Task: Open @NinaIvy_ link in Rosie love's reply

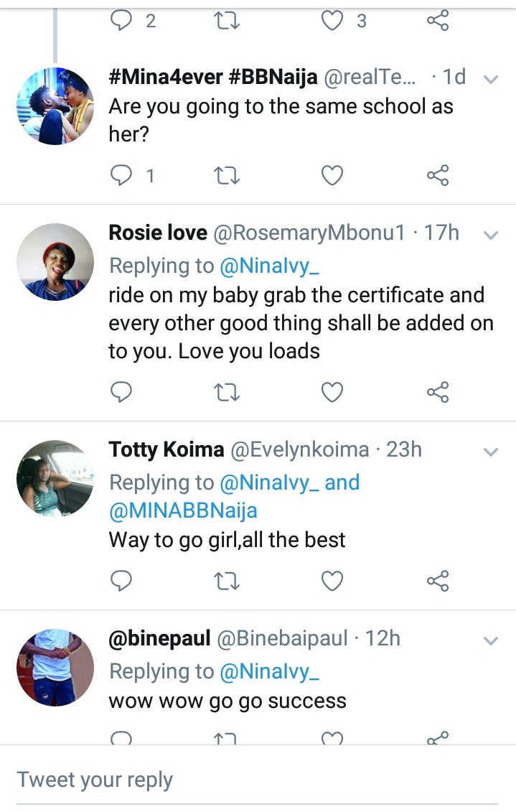Action: 270,266
